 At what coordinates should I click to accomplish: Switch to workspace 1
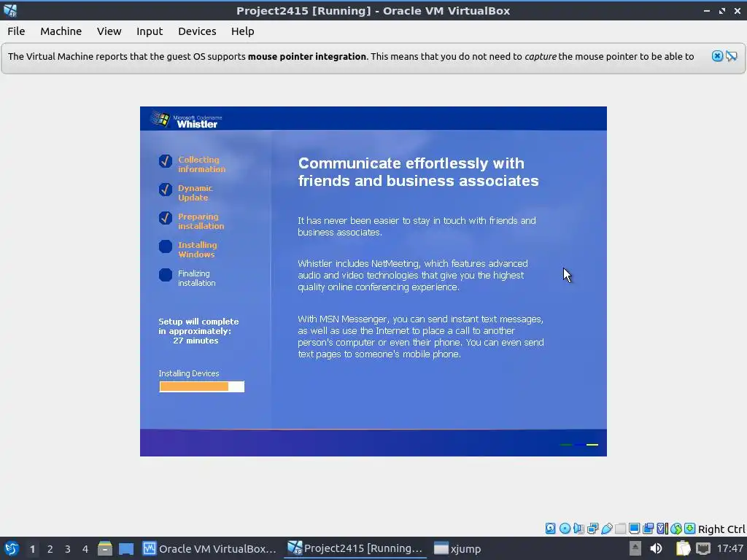click(32, 549)
